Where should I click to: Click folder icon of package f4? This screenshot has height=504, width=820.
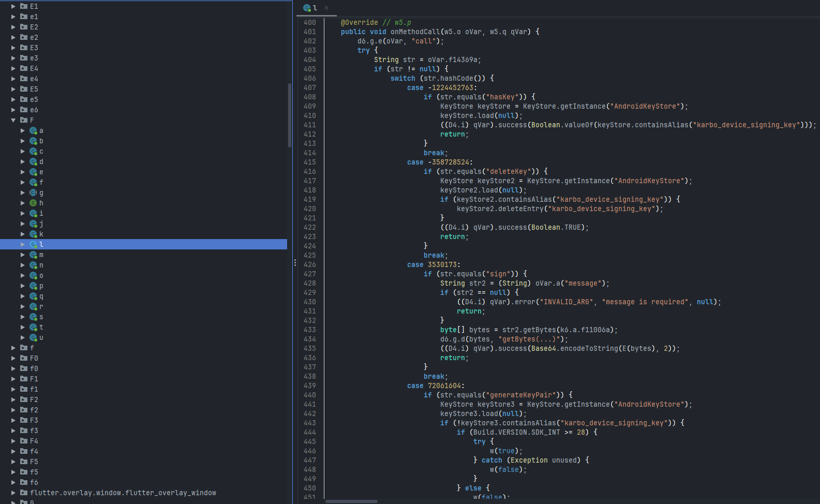24,451
